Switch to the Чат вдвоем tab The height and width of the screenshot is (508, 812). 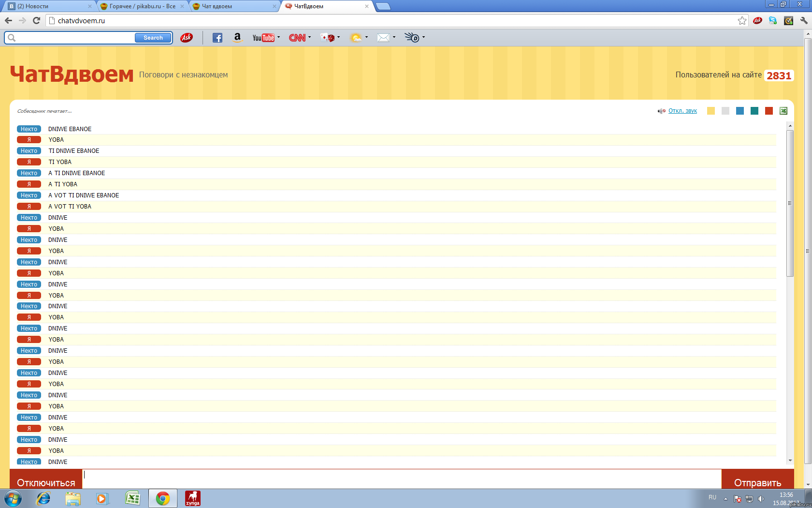click(x=234, y=6)
